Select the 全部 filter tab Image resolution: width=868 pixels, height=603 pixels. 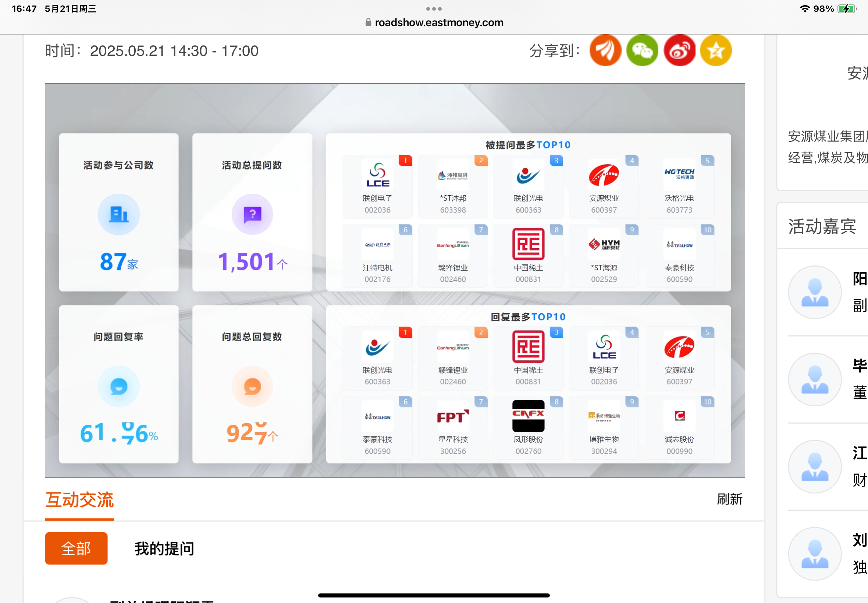(76, 548)
